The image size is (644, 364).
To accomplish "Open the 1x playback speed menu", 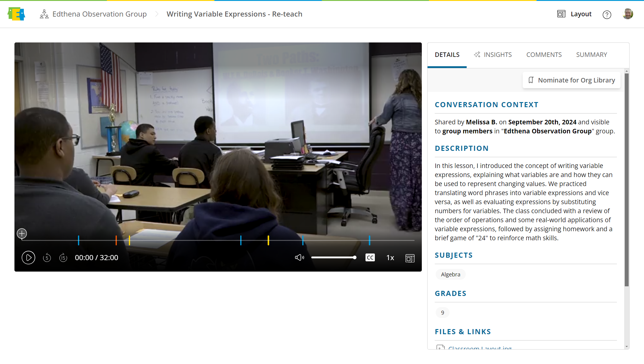I will 390,258.
